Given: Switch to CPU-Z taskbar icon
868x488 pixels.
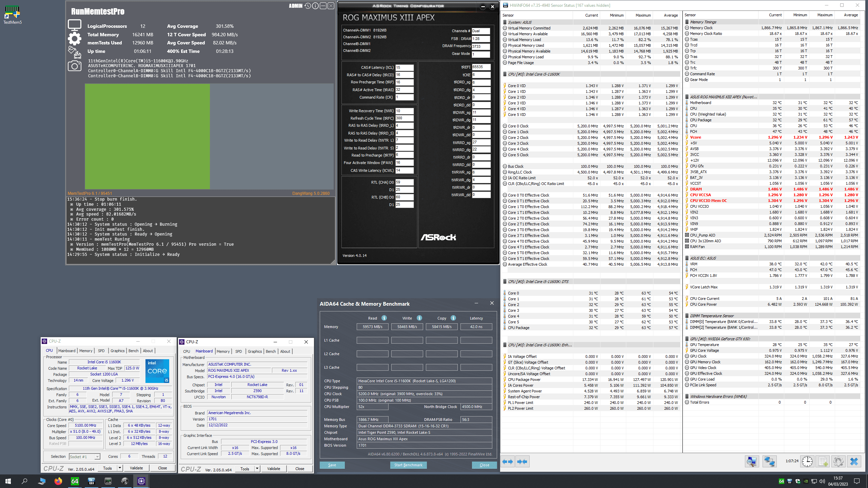Looking at the screenshot, I should click(x=141, y=481).
